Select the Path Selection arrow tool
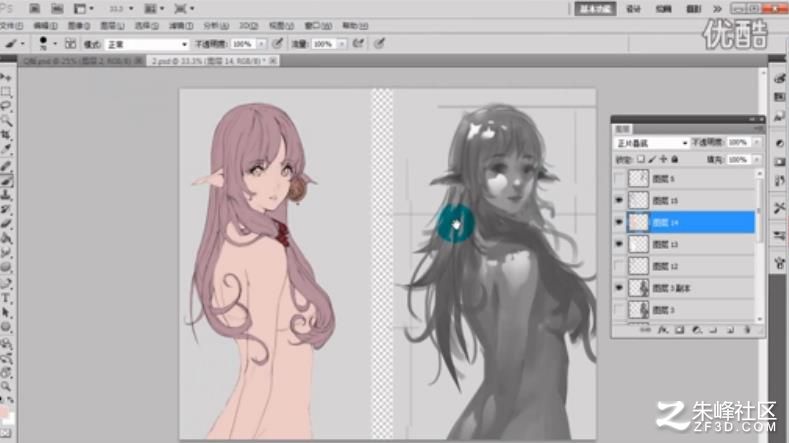Image resolution: width=789 pixels, height=443 pixels. tap(6, 312)
